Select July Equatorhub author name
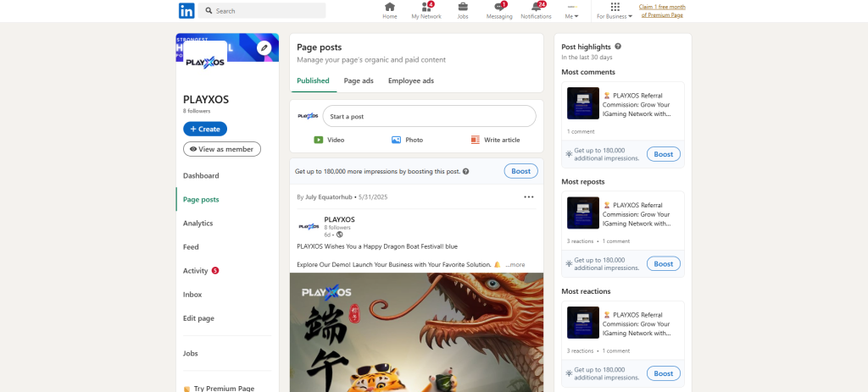Screen dimensions: 868x392 (x=328, y=196)
